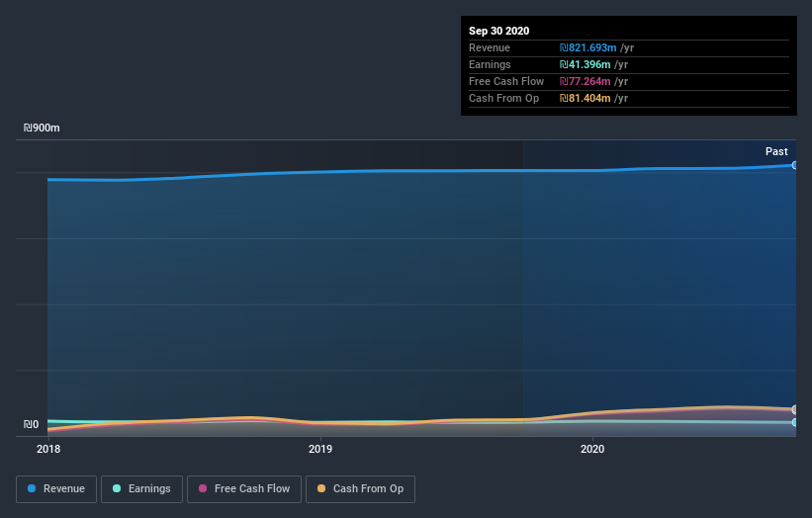Toggle the Revenue legend button
The image size is (812, 518).
[56, 489]
